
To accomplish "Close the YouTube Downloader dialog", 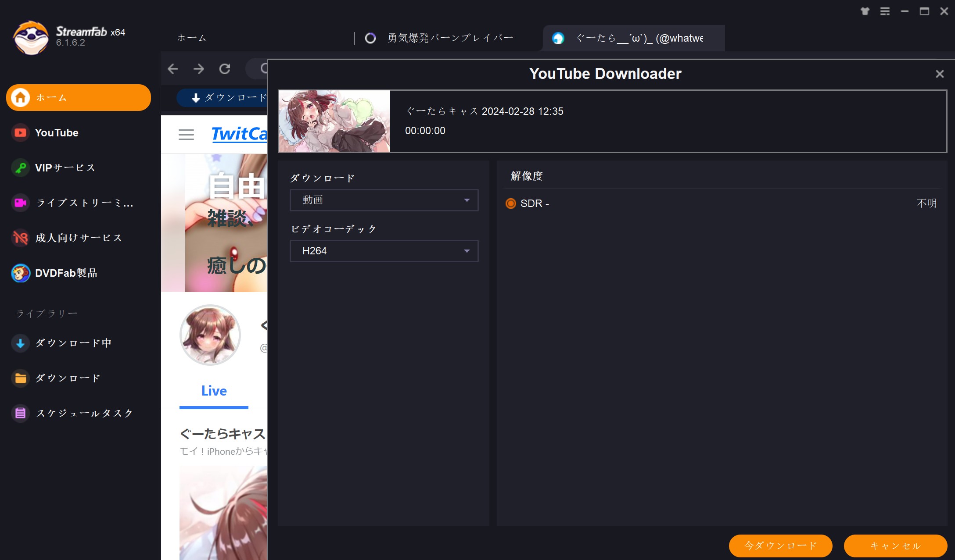I will point(939,74).
